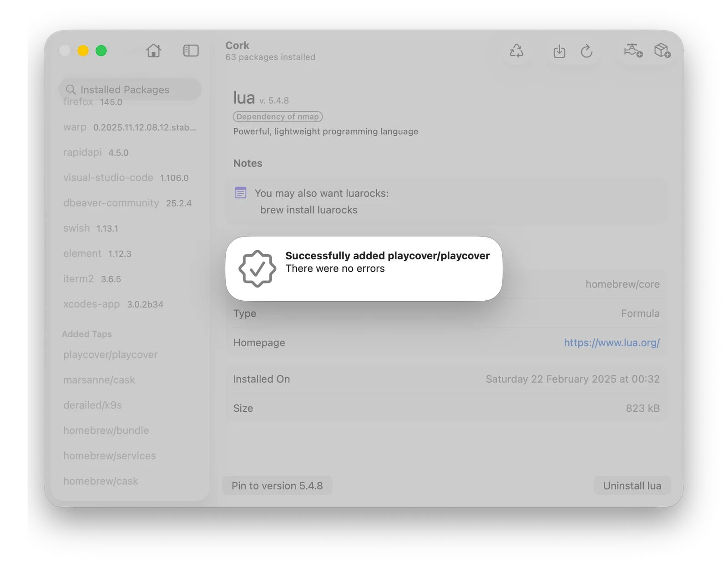Screen dimensions: 728x566
Task: Pin lua to version 5.4.8
Action: pyautogui.click(x=277, y=485)
